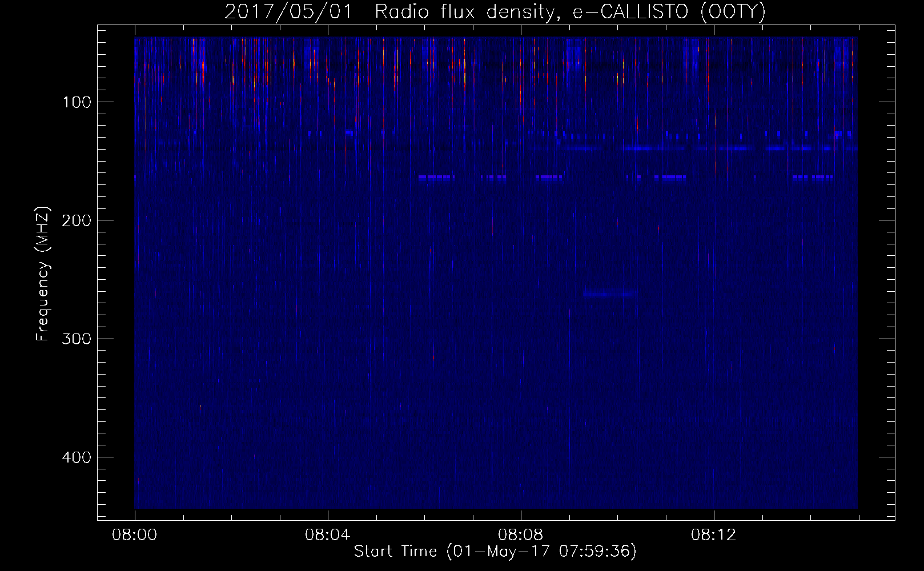Viewport: 924px width, 571px height.
Task: Click the "Start Time (01-May-17 07:59:36)" label
Action: point(495,552)
